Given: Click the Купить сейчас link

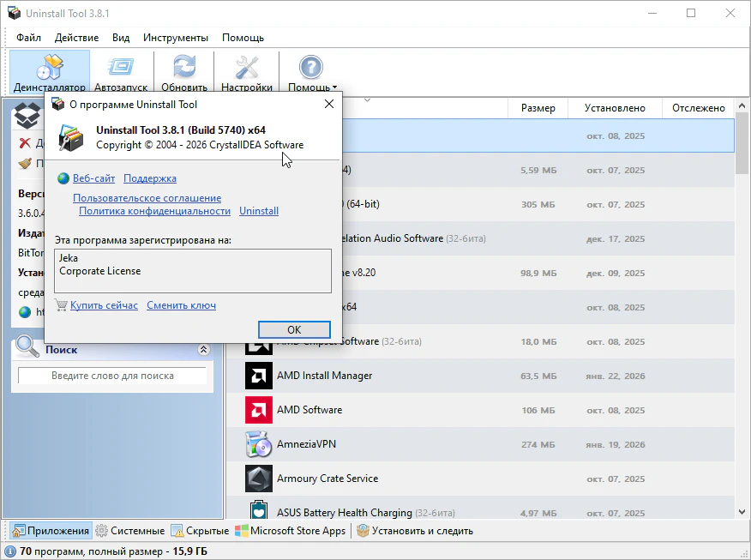Looking at the screenshot, I should 104,305.
